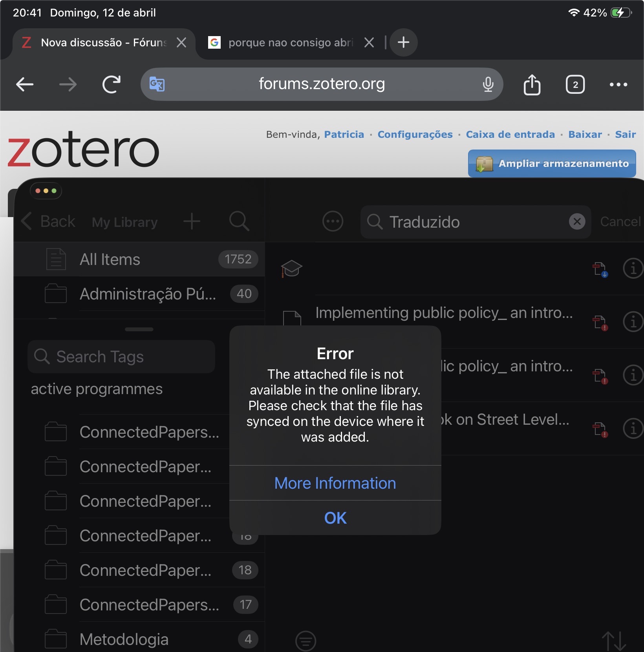Tap info icon on Implementing public policy row
The height and width of the screenshot is (652, 644).
[633, 322]
